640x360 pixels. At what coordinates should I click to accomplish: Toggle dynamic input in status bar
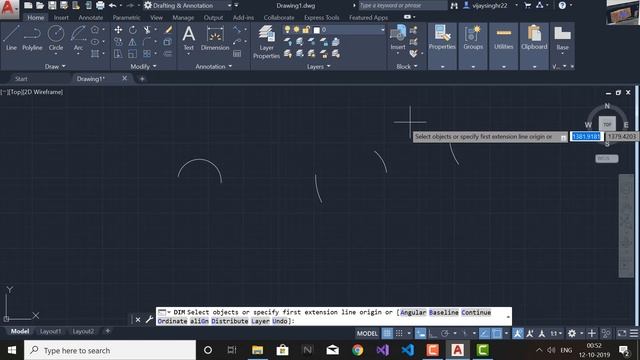(420, 333)
